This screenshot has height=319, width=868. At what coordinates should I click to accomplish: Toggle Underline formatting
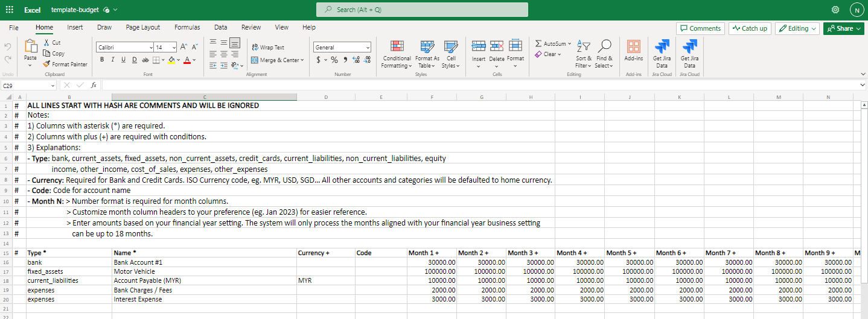click(x=124, y=60)
